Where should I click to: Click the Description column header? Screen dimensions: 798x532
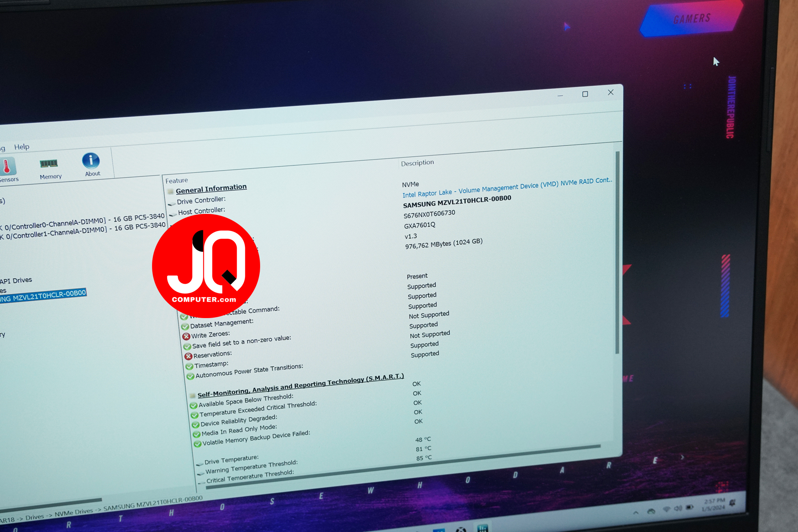(417, 163)
